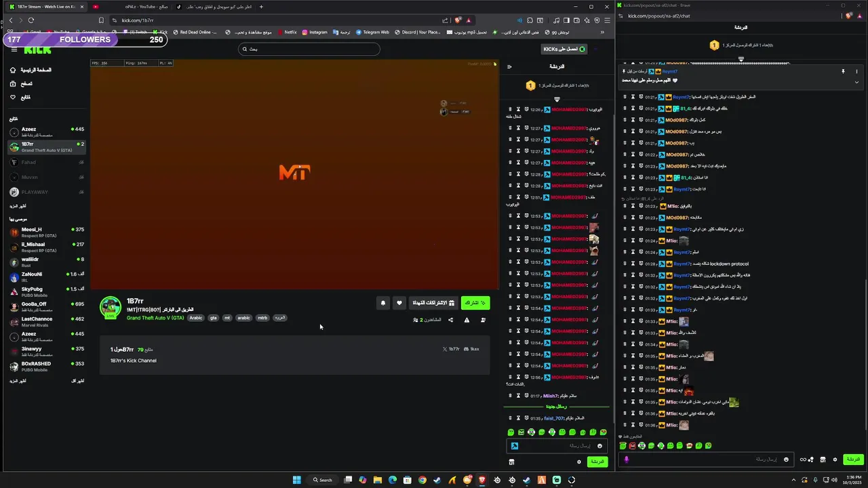
Task: Open the hamburger menu beside the Kick logo
Action: click(x=14, y=49)
